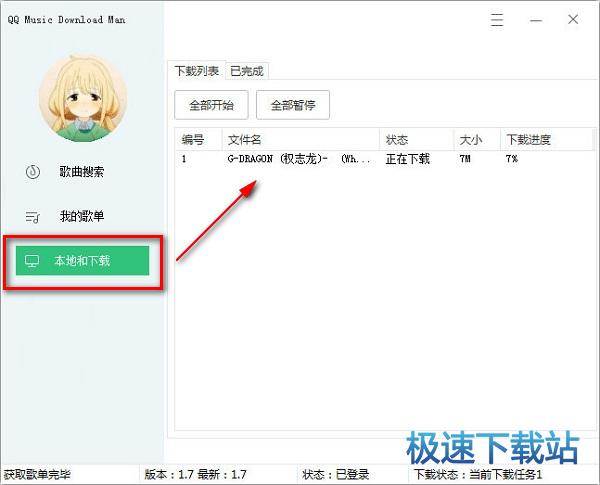Screen dimensions: 600x485
Task: Minimize the QQ Music Download Man window
Action: 536,20
